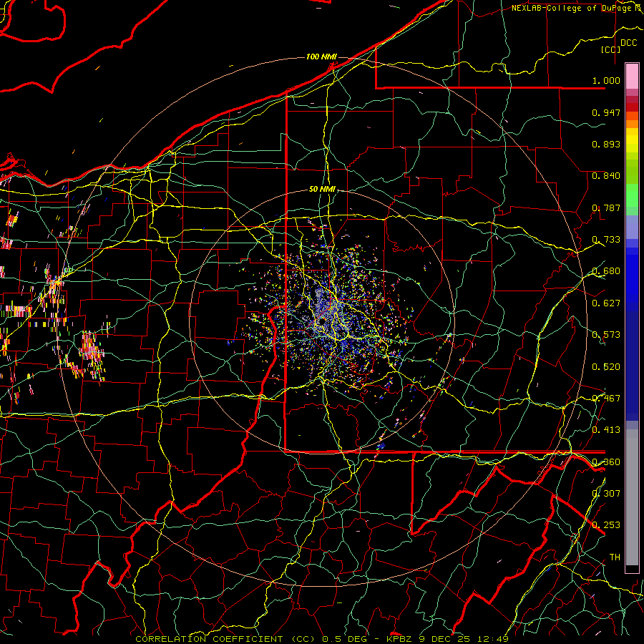Click the DCC label above the color bar
Screen dimensions: 644x644
(x=628, y=43)
